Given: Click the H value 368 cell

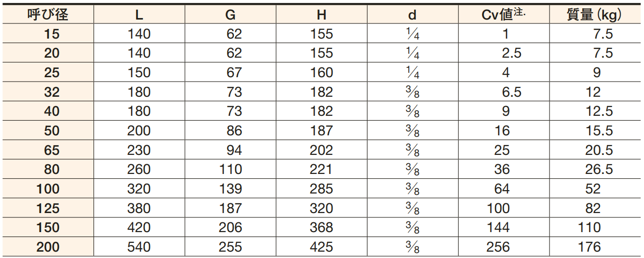Looking at the screenshot, I should click(x=321, y=228).
